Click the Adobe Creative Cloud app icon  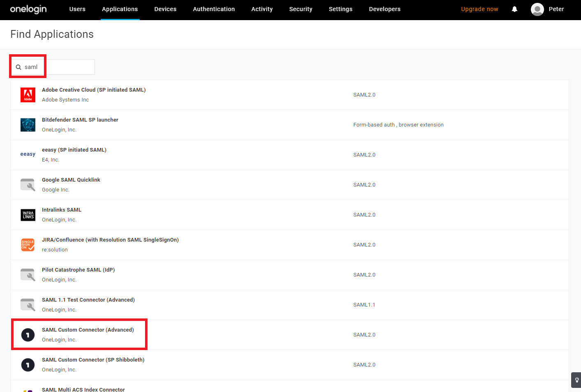point(28,95)
